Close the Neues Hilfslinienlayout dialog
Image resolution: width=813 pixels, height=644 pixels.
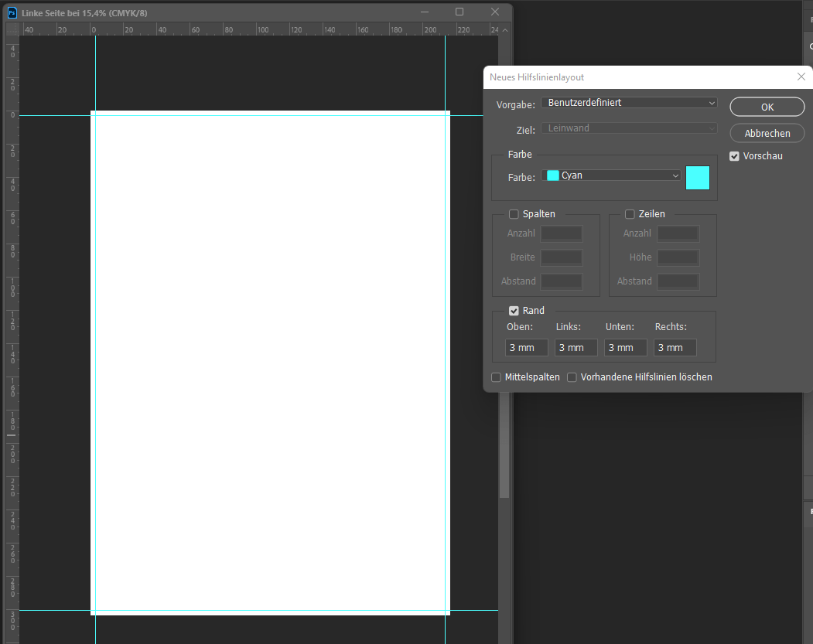tap(801, 77)
